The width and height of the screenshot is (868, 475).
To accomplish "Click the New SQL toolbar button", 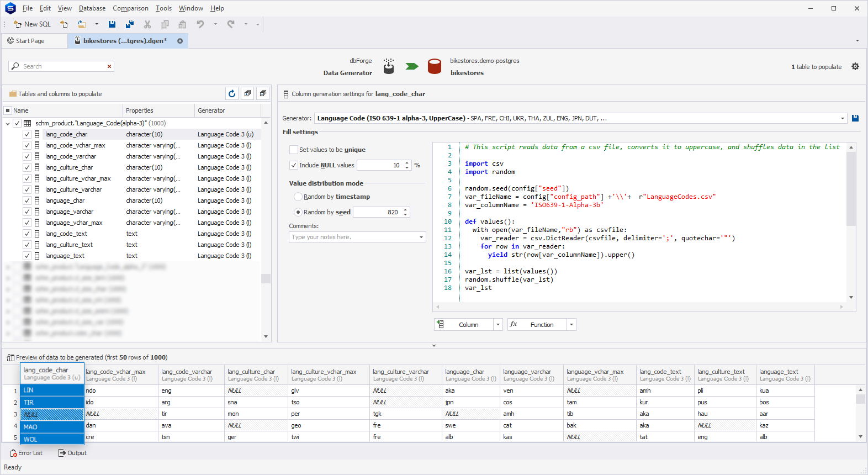I will pyautogui.click(x=32, y=24).
